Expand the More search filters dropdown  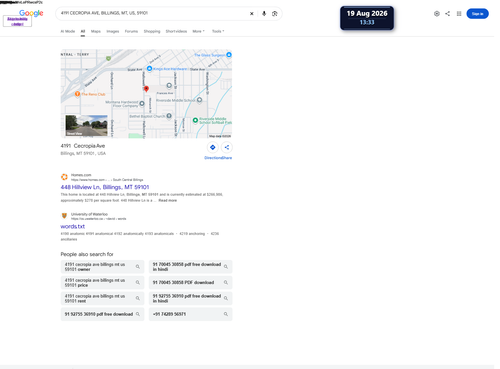(x=198, y=31)
